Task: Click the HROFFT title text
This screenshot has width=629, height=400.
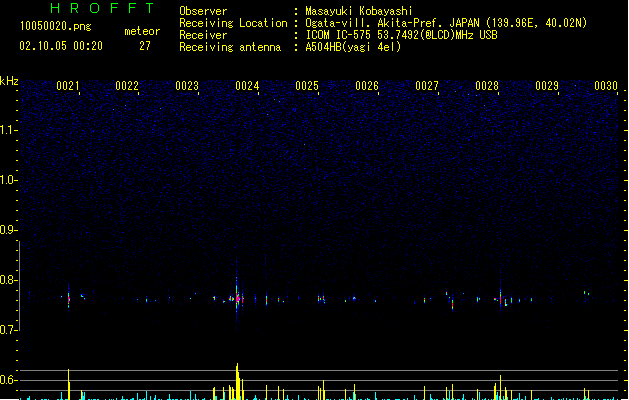Action: 102,8
